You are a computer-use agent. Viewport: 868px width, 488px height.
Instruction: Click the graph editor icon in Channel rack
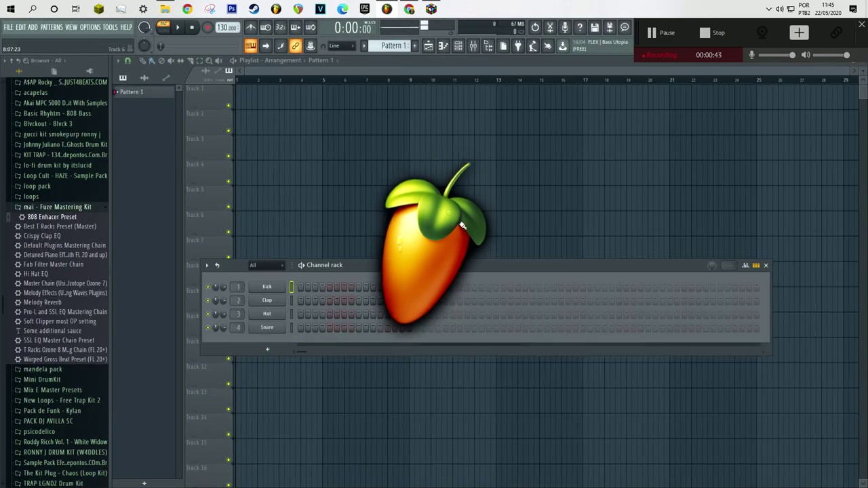click(745, 265)
